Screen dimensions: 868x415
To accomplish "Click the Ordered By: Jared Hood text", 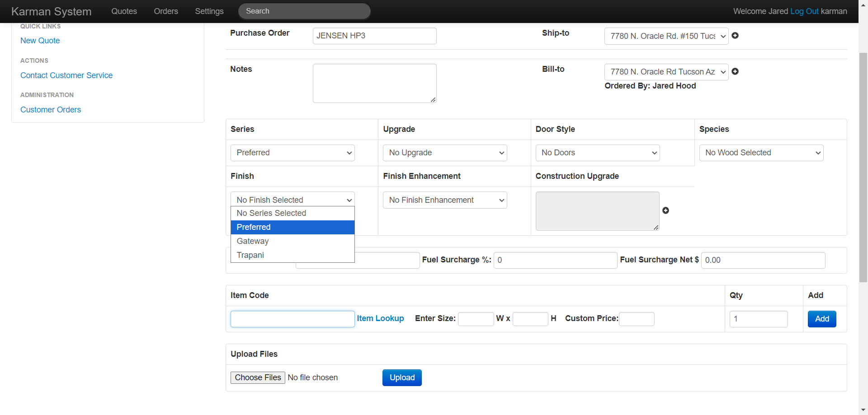I will (650, 86).
